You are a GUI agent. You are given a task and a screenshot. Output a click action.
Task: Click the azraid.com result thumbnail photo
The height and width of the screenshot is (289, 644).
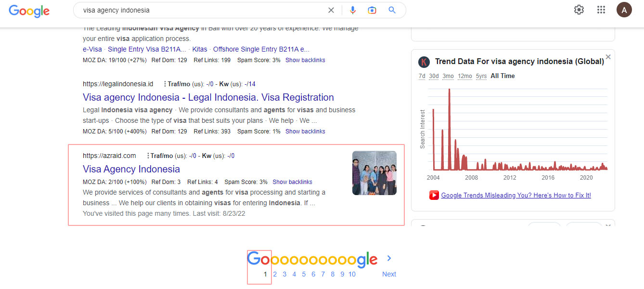374,173
